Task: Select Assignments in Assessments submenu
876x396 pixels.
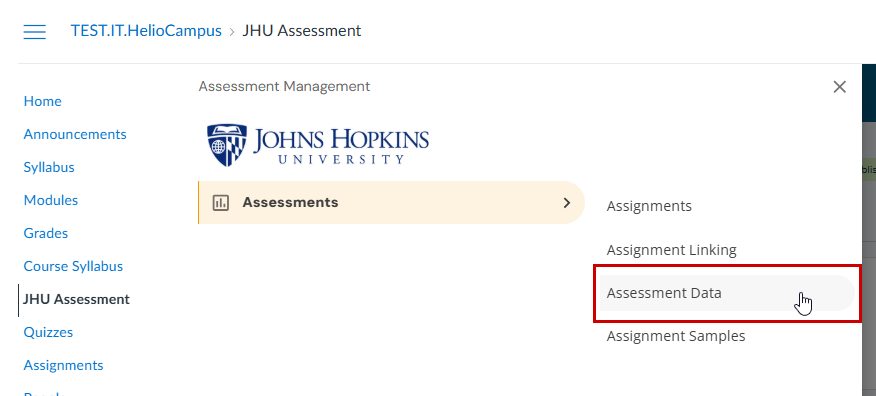Action: (649, 206)
